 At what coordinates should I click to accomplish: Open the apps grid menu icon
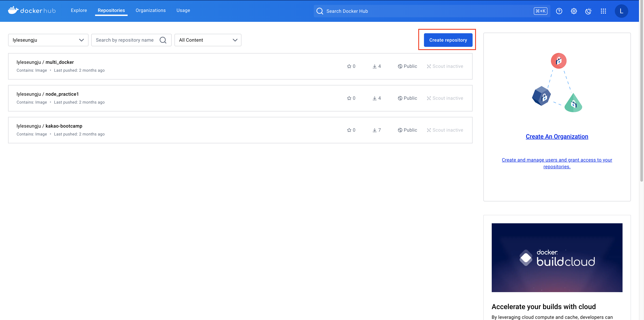click(x=603, y=11)
